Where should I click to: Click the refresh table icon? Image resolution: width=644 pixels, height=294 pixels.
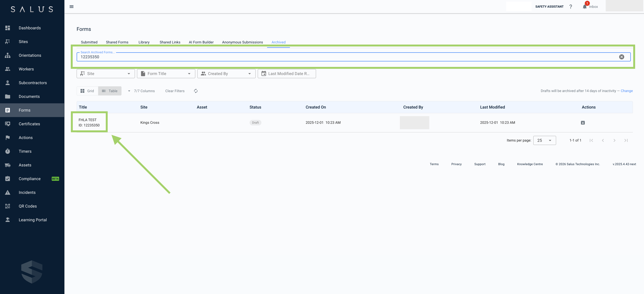(196, 91)
